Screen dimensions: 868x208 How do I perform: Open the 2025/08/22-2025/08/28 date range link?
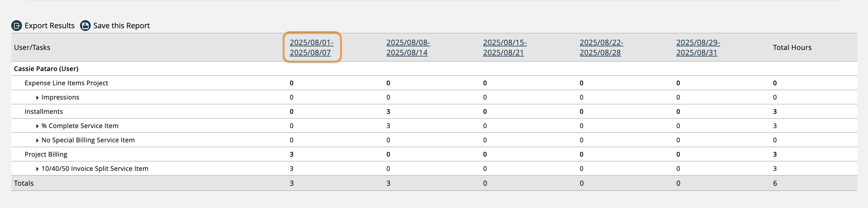tap(601, 47)
